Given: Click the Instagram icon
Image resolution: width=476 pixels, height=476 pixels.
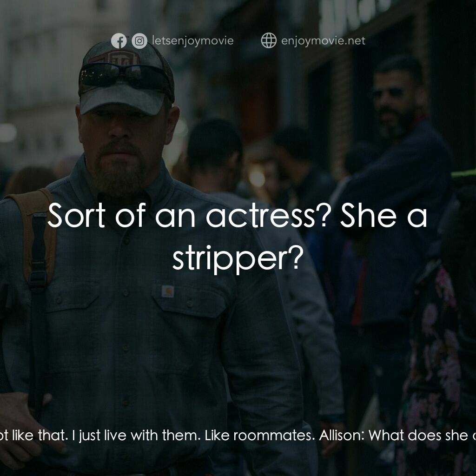Looking at the screenshot, I should [139, 41].
